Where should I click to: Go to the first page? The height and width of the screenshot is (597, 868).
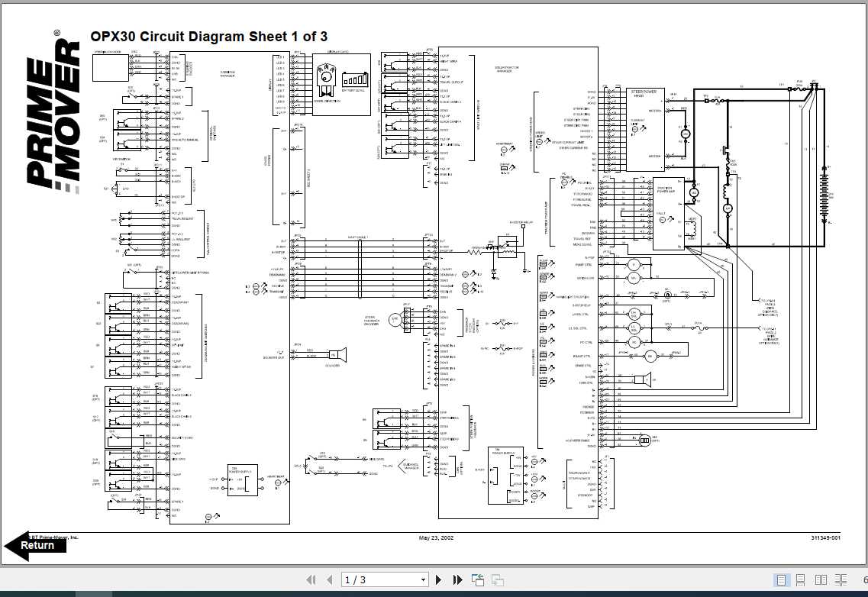311,580
